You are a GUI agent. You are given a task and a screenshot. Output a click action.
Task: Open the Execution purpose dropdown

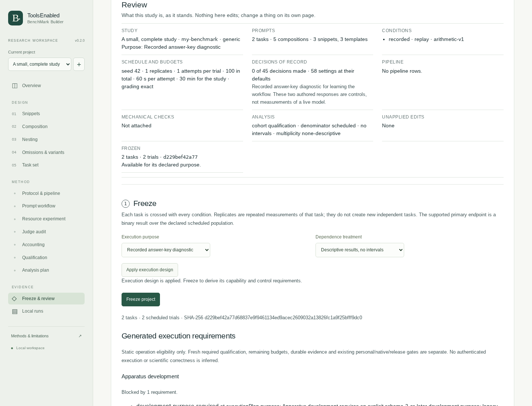click(166, 250)
